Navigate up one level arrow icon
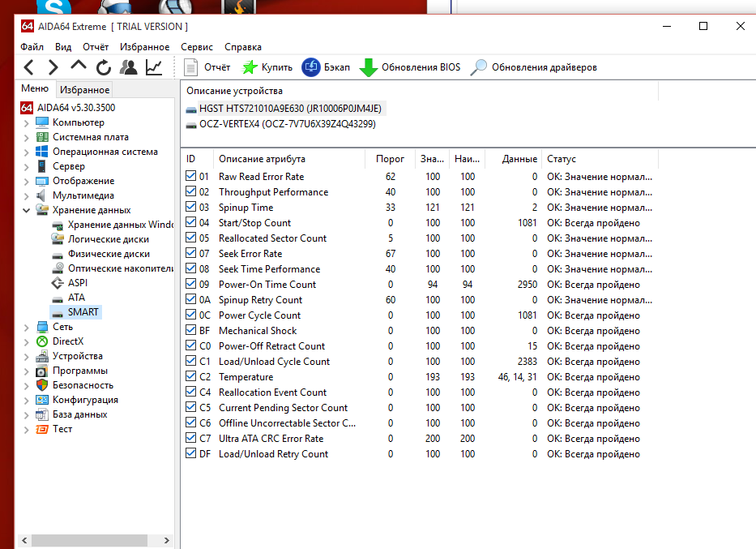 (79, 66)
